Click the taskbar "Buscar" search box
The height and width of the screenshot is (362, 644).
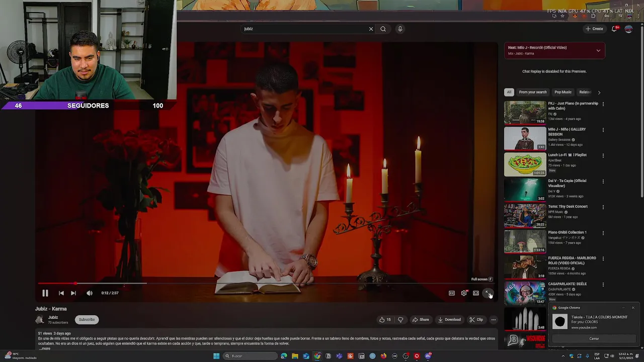click(250, 356)
